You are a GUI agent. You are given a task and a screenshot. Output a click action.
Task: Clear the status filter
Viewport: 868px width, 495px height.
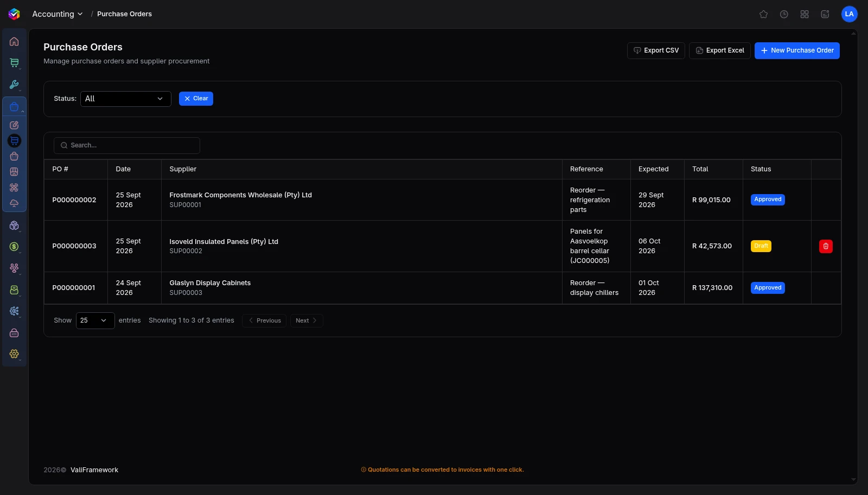[196, 99]
